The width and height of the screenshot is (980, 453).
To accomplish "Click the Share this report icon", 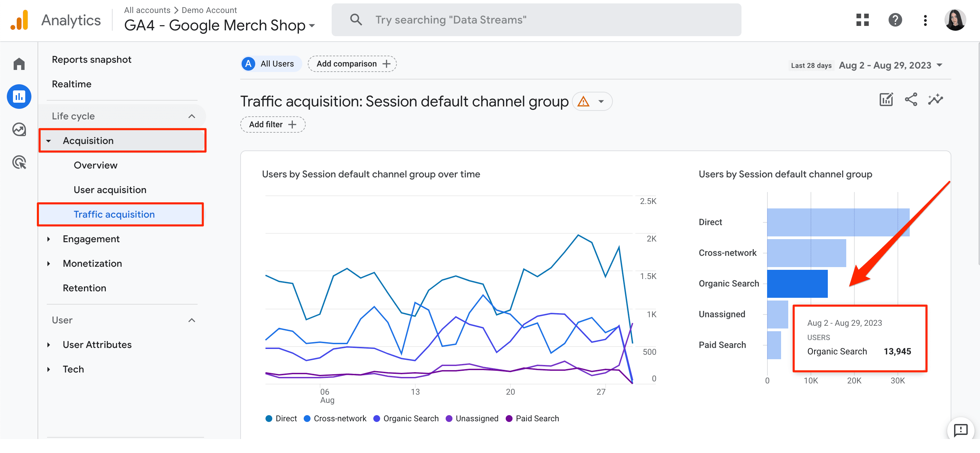I will (911, 100).
